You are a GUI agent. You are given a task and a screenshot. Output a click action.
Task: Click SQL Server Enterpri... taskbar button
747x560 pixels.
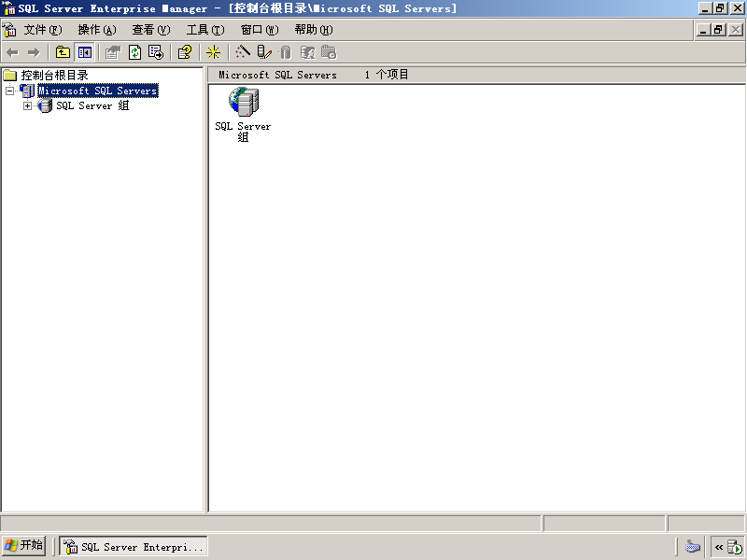tap(134, 546)
